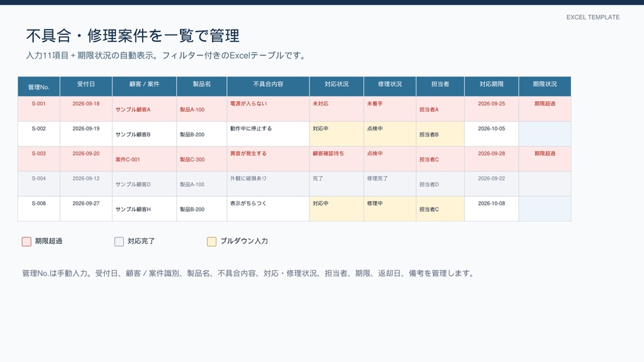The width and height of the screenshot is (644, 362).
Task: Select 製品A-100 in the S-004 row
Action: point(202,184)
